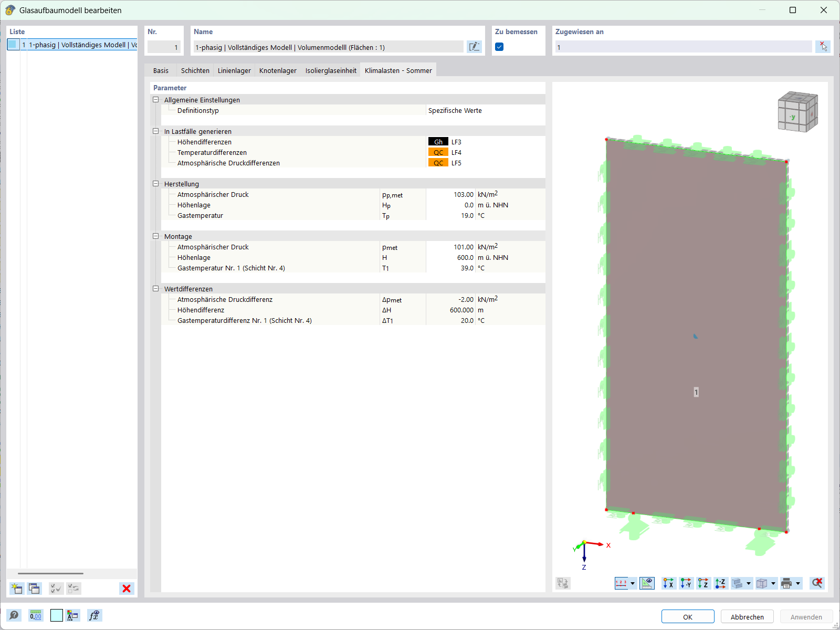The width and height of the screenshot is (840, 630).
Task: Click the Name input field
Action: tap(329, 47)
